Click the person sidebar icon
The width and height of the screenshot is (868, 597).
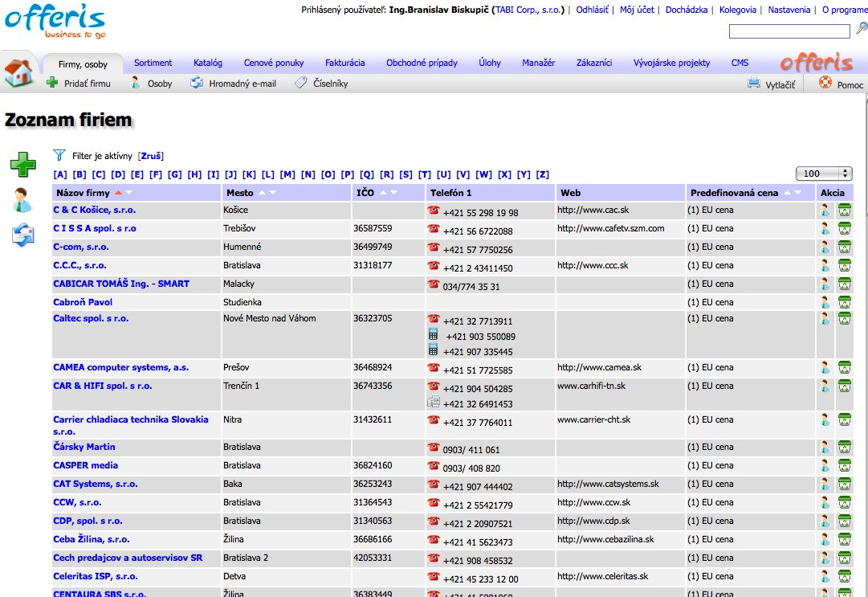click(x=22, y=199)
